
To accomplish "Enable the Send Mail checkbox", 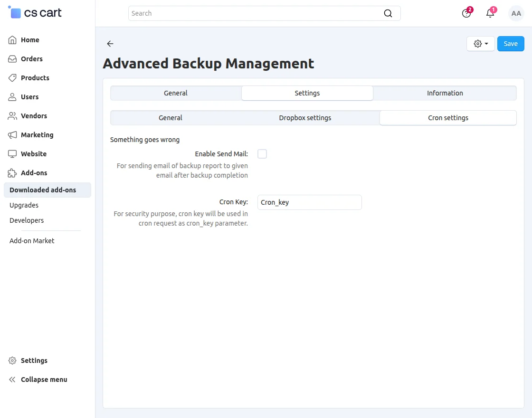I will [x=262, y=154].
